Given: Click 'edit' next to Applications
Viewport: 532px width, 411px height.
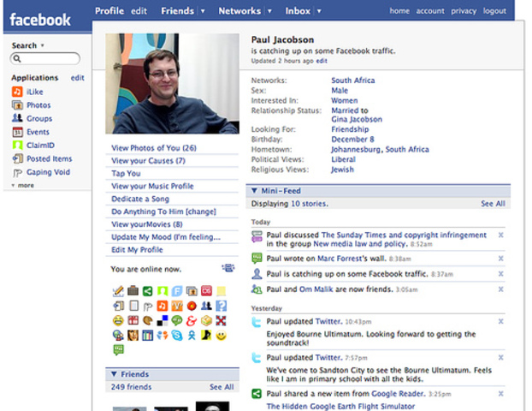Looking at the screenshot, I should tap(77, 78).
